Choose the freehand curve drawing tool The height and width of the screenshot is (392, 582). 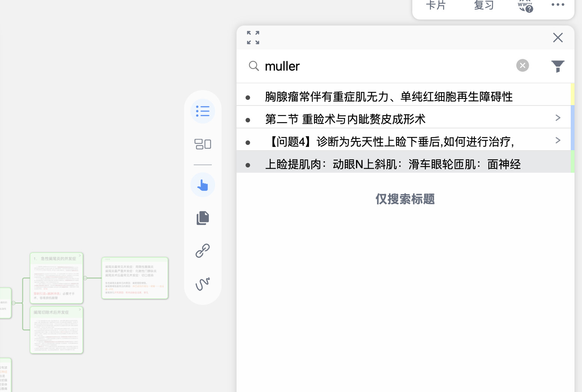pos(203,284)
